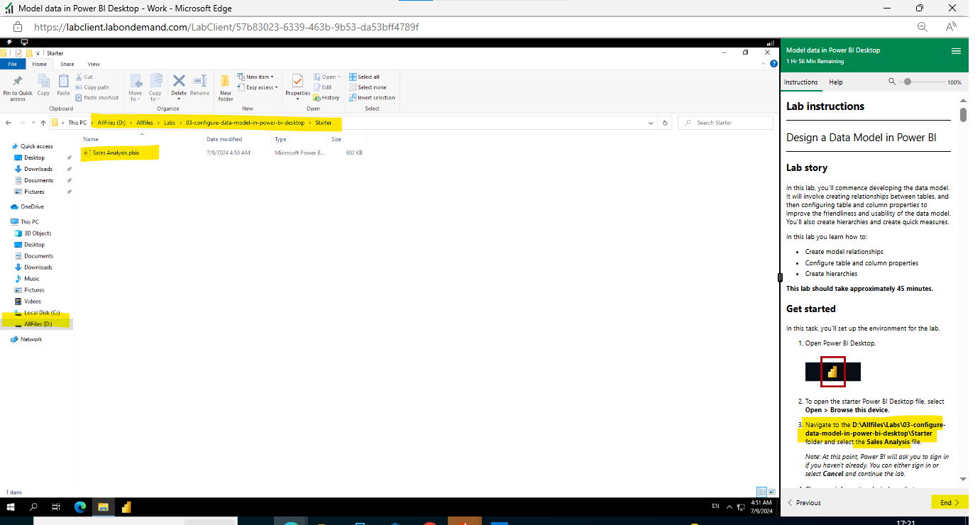Switch to the lab Instructions tab
The width and height of the screenshot is (980, 525).
(800, 82)
